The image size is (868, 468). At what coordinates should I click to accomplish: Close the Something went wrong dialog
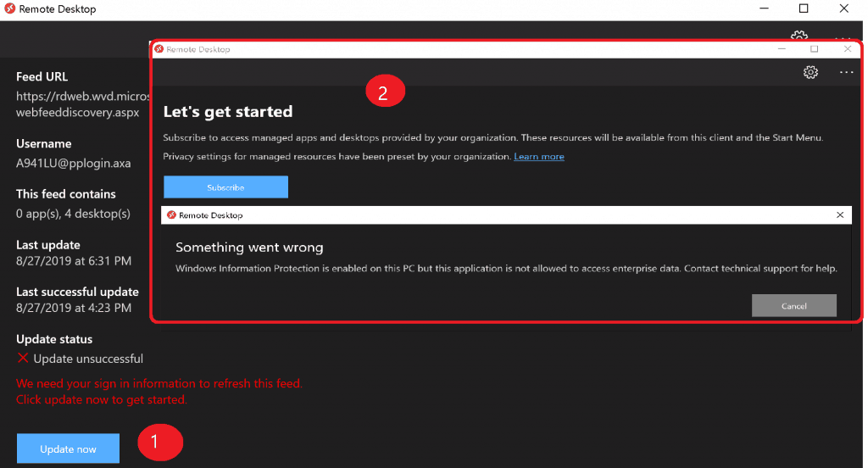tap(840, 214)
